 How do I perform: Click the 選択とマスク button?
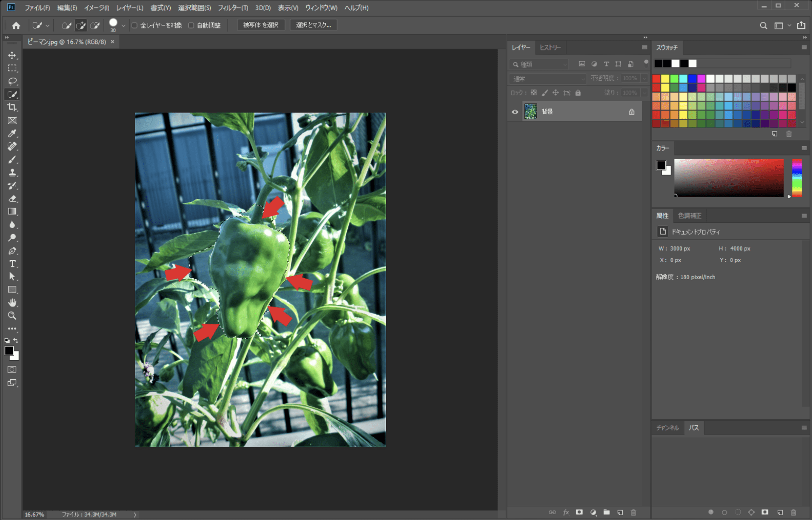[x=313, y=25]
